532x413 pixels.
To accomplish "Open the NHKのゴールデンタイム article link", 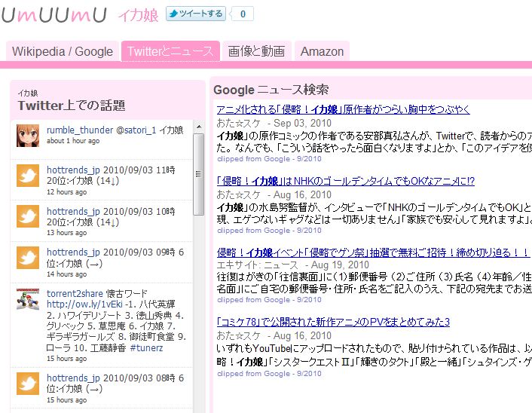I will click(x=345, y=181).
